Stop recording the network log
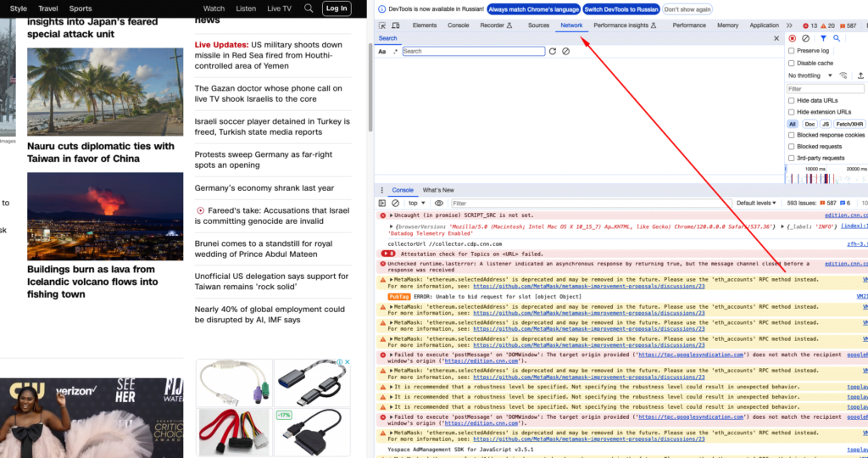This screenshot has width=868, height=458. pyautogui.click(x=793, y=38)
